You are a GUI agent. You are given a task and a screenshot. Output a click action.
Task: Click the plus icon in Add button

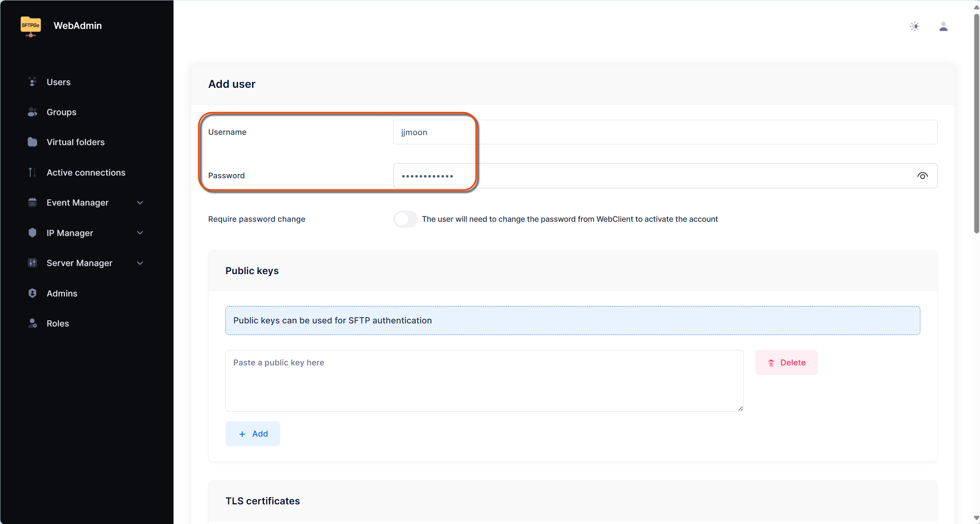click(x=242, y=434)
